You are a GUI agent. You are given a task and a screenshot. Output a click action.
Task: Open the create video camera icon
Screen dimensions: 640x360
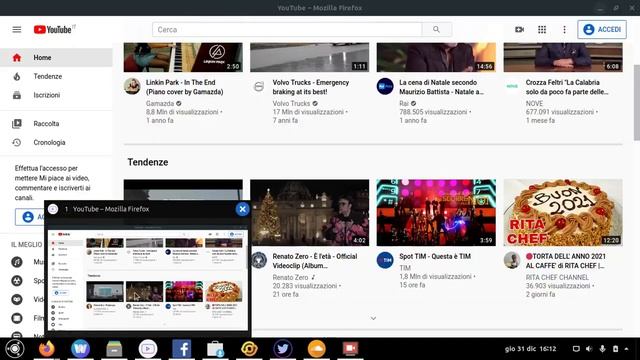519,29
